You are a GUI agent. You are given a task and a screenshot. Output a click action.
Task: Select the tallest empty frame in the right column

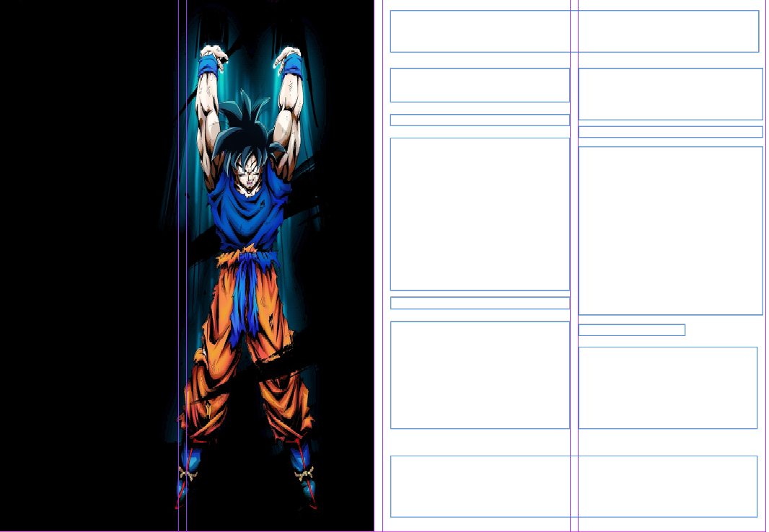[670, 231]
